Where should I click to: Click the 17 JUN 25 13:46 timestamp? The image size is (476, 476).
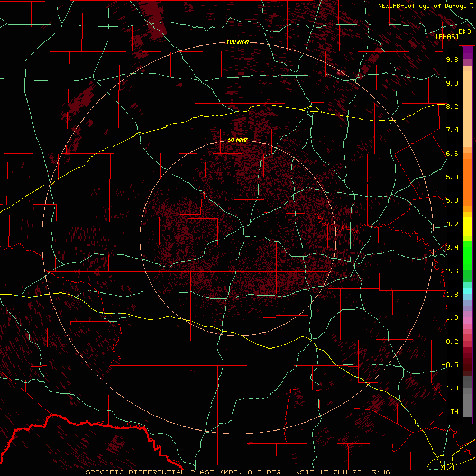354,472
